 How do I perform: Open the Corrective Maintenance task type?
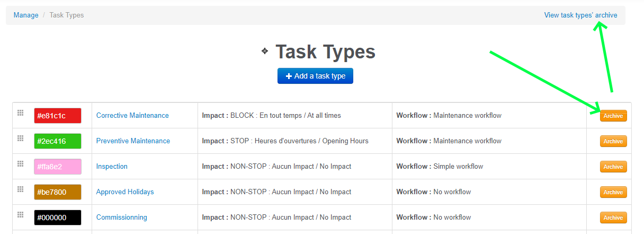coord(132,116)
